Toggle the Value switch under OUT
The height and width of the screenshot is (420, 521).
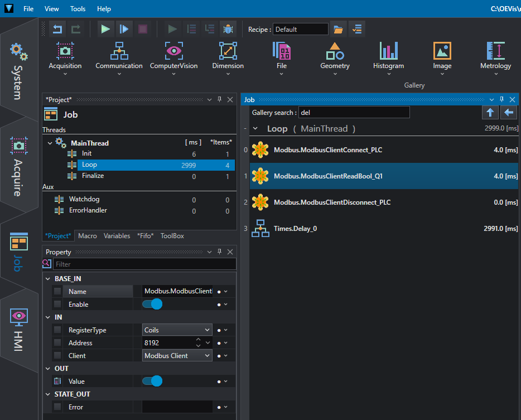(x=152, y=382)
